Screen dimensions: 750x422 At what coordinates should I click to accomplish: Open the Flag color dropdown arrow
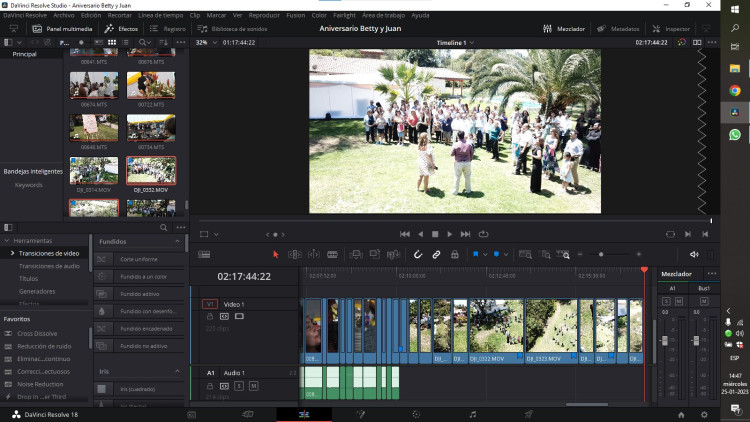(x=485, y=255)
